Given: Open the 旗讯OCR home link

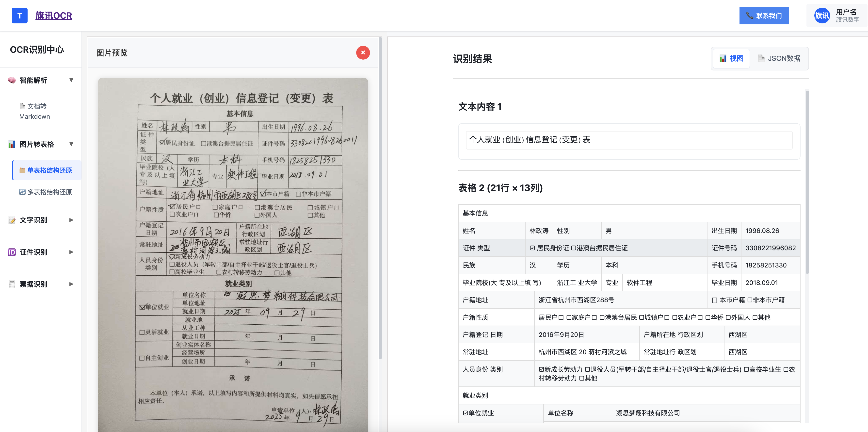Looking at the screenshot, I should (x=54, y=16).
